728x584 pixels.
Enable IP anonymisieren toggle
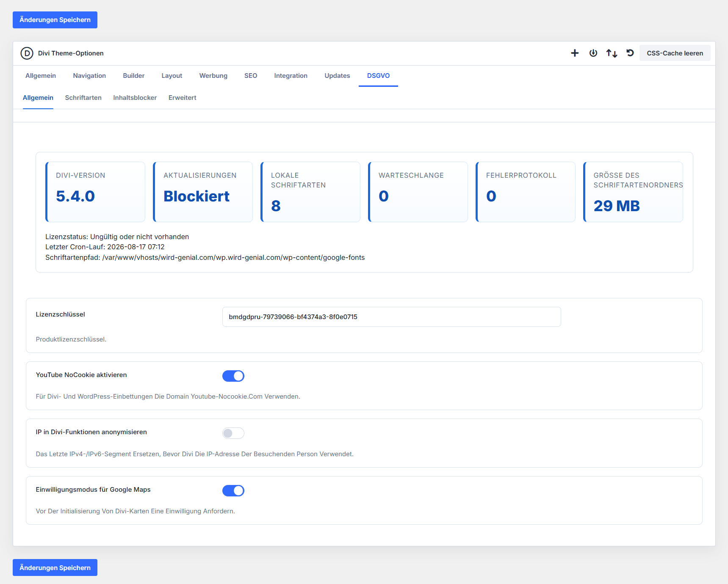[x=233, y=433]
